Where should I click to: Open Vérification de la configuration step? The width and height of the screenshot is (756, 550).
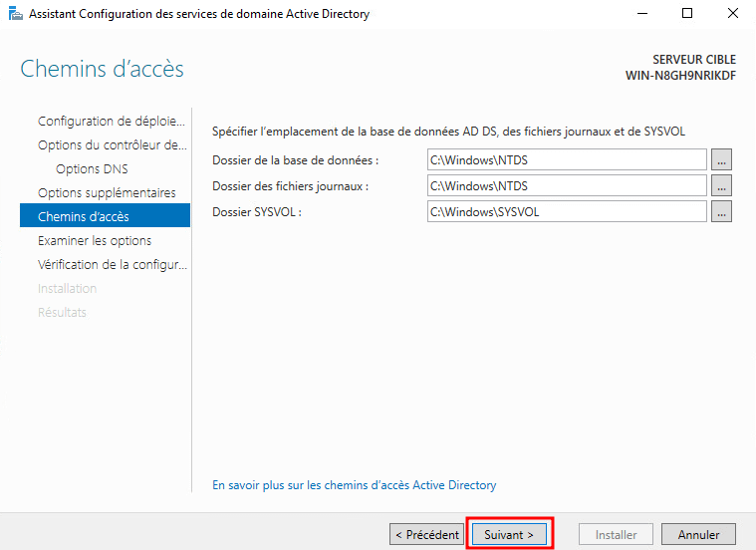[112, 265]
